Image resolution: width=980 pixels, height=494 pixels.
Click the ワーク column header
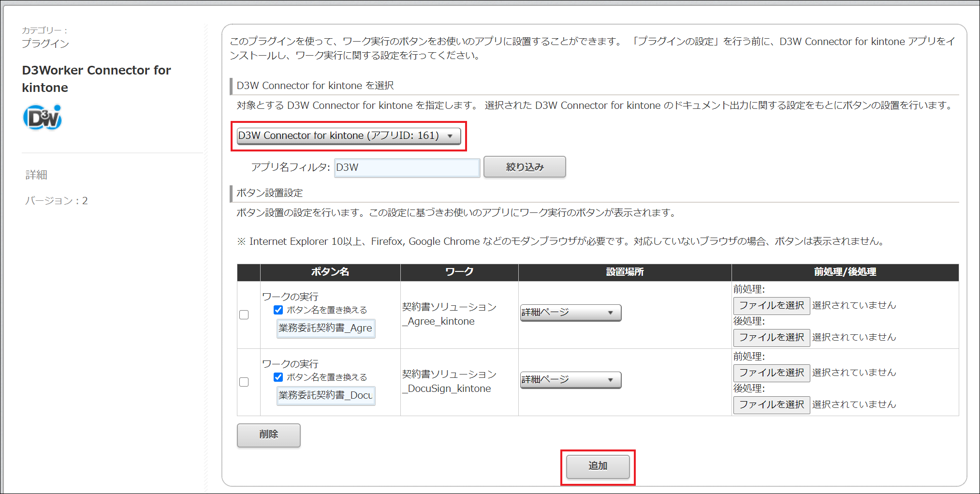pyautogui.click(x=459, y=272)
